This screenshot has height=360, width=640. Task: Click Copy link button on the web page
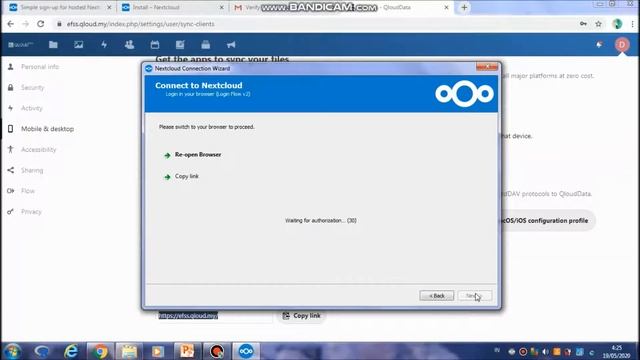(x=301, y=316)
